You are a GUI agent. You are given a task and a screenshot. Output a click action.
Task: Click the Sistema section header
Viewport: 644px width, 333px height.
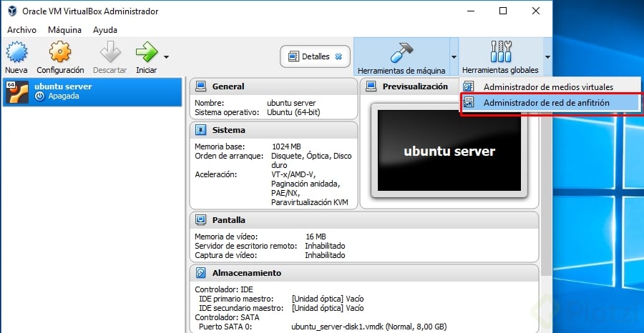coord(273,130)
